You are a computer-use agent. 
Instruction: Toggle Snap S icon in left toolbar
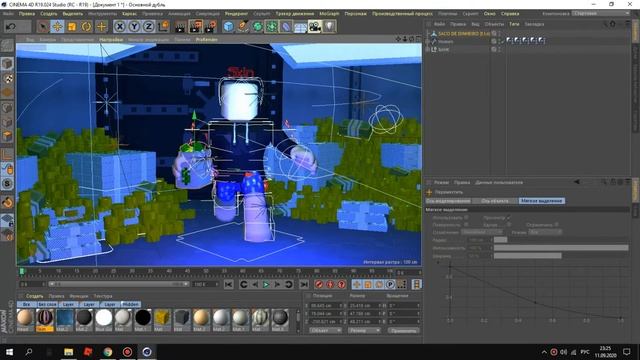pos(7,184)
